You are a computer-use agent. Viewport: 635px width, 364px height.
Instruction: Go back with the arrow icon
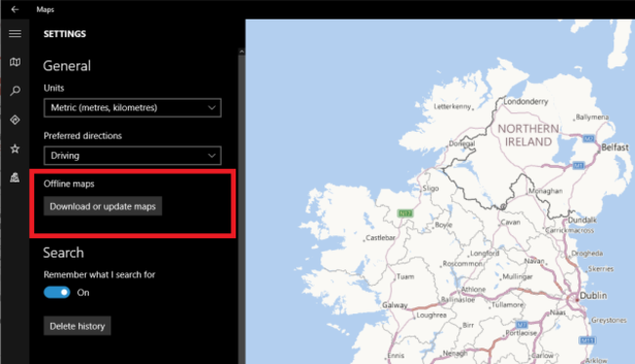(x=15, y=9)
